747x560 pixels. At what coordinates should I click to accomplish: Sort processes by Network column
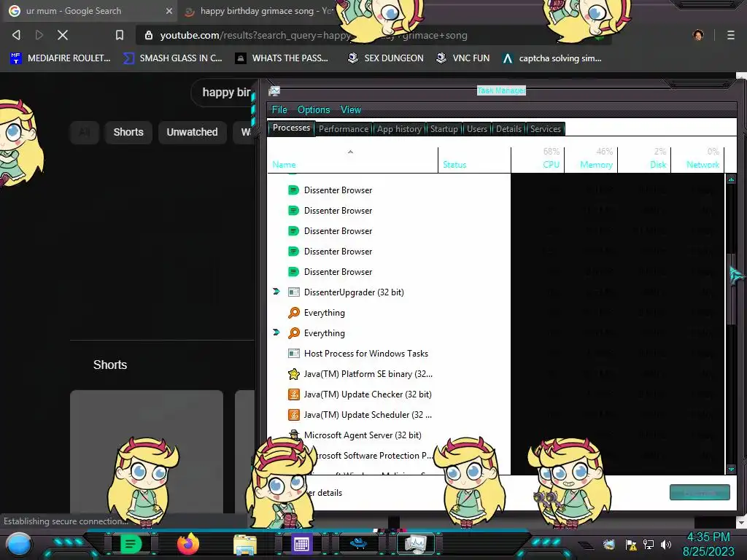click(698, 160)
